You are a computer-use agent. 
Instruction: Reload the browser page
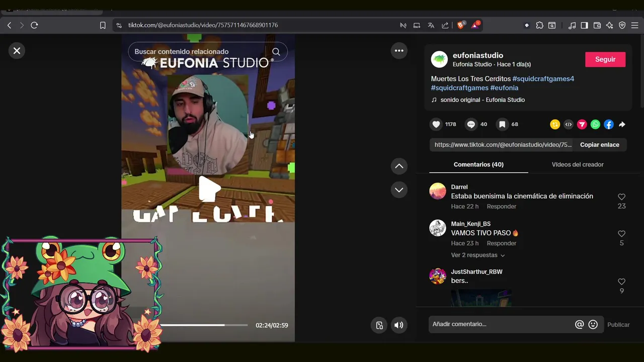click(x=34, y=25)
